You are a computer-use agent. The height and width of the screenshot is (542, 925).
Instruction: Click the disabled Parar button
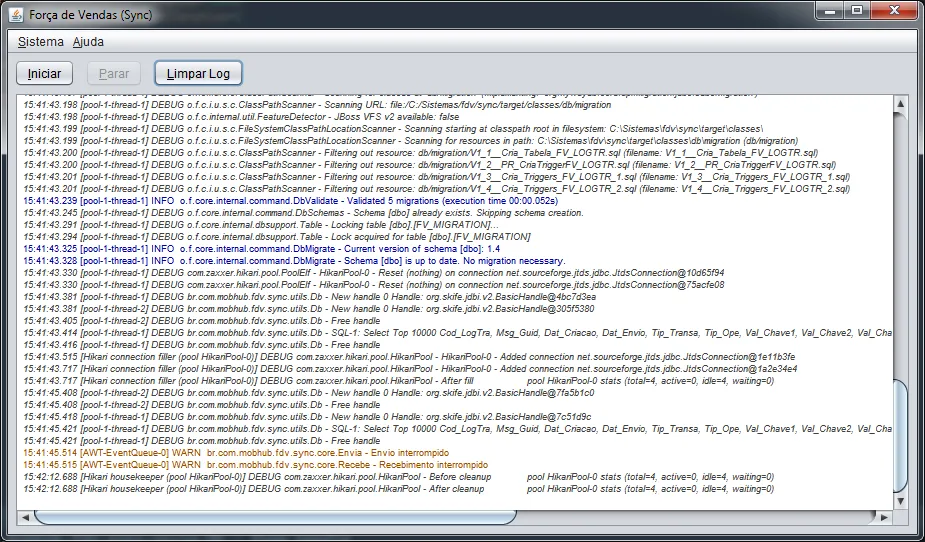point(114,74)
